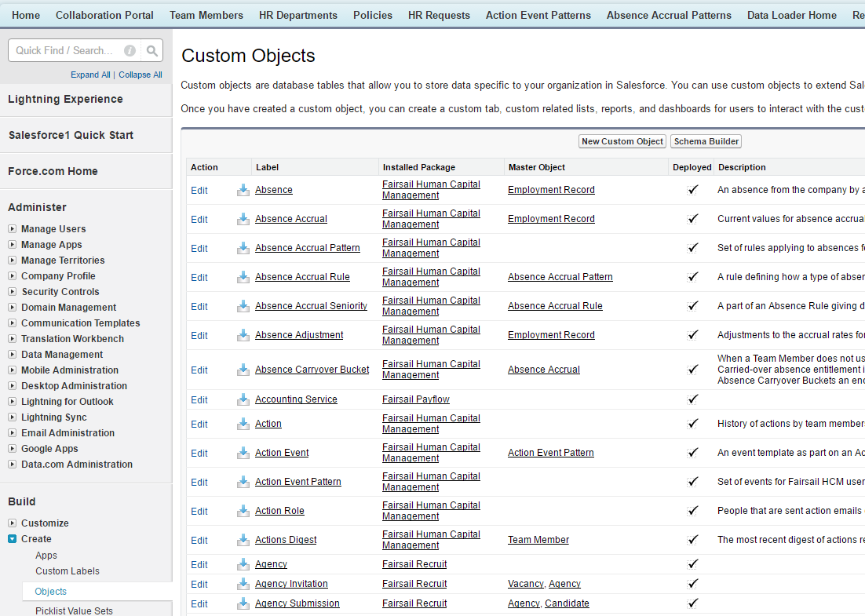Click the package icon beside Accounting Service
This screenshot has width=865, height=616.
[x=243, y=399]
